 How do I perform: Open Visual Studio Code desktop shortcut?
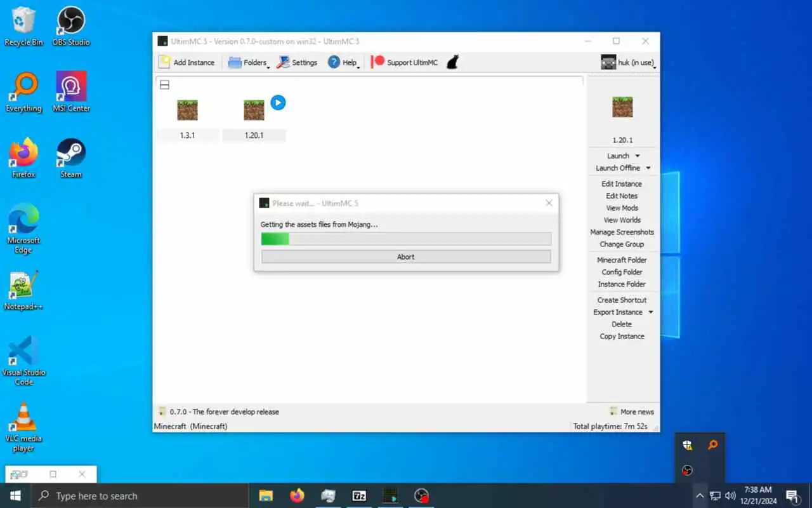(x=24, y=361)
